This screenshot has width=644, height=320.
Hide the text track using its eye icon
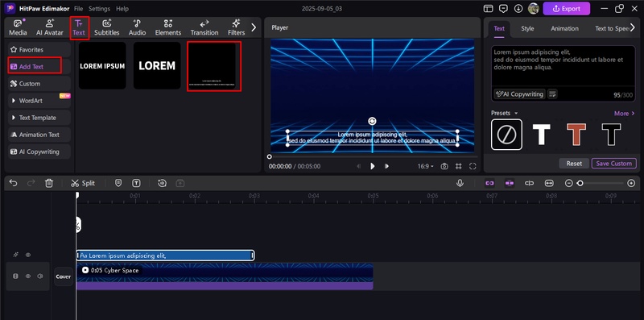point(28,255)
